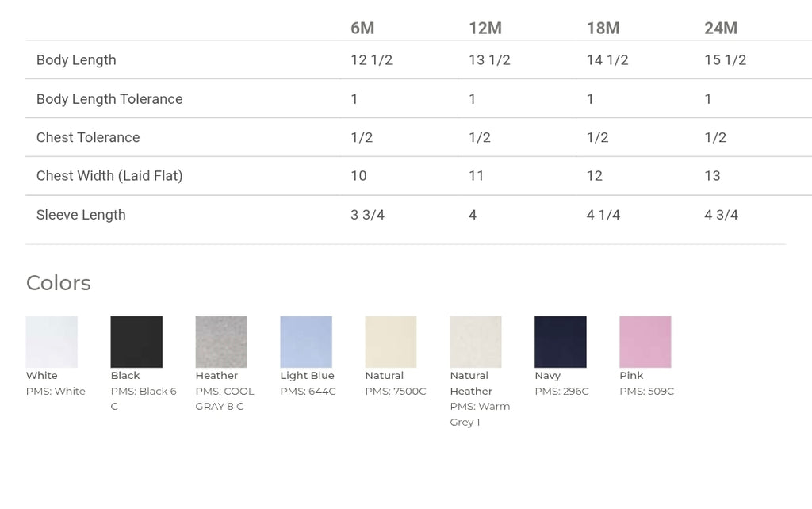Click the 6M size column header

tap(362, 28)
